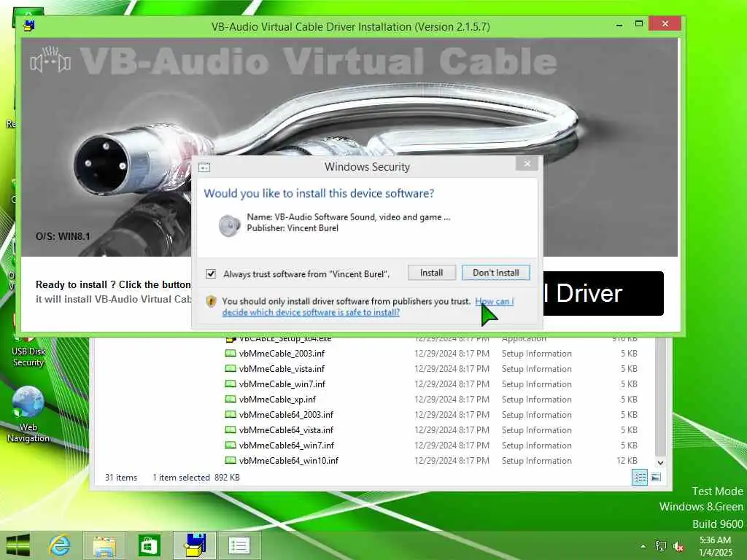Select vbMmeCable64_win7.inf file
The image size is (747, 560).
coord(286,446)
